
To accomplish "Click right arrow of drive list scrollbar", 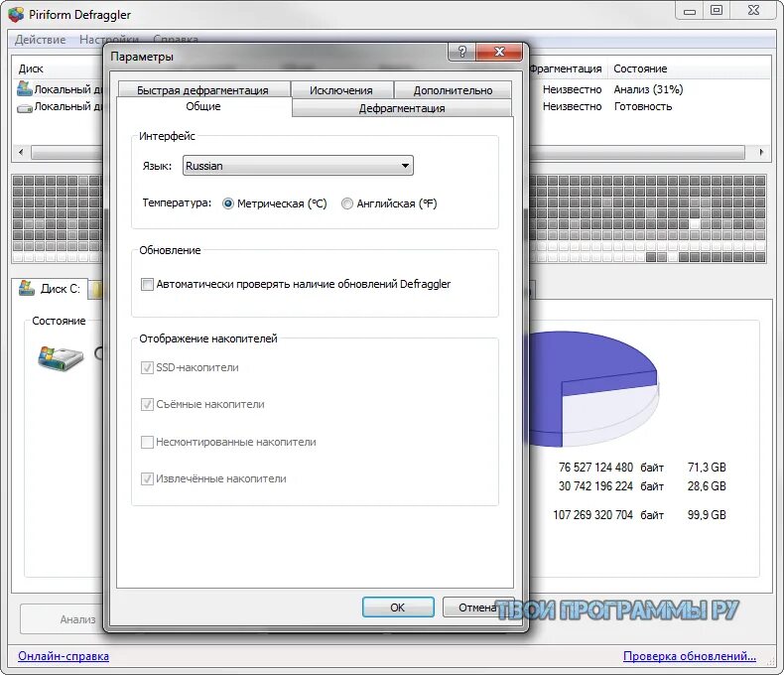I will [x=761, y=152].
